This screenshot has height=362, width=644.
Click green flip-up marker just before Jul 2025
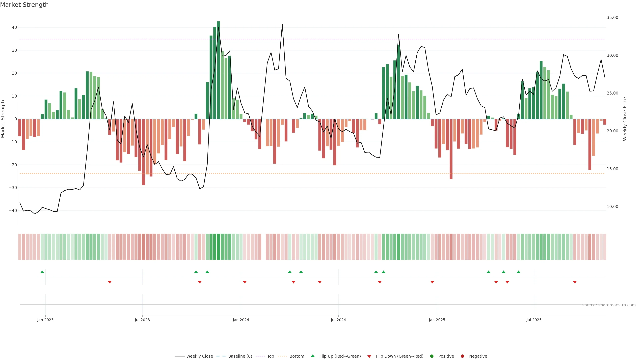tap(519, 272)
